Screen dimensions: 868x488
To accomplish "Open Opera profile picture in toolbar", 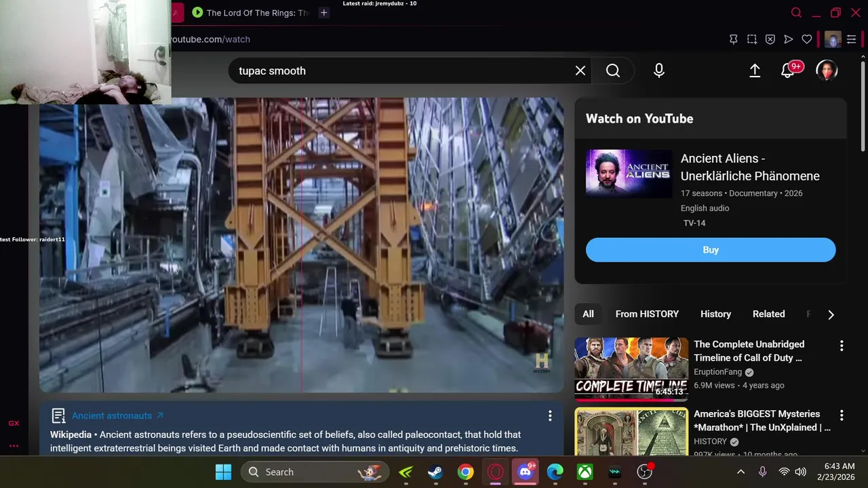I will point(833,39).
